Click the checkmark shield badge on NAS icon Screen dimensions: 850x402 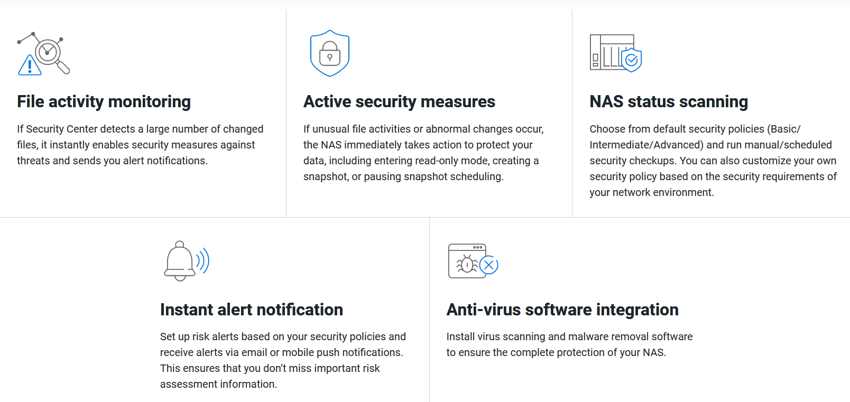(x=631, y=60)
